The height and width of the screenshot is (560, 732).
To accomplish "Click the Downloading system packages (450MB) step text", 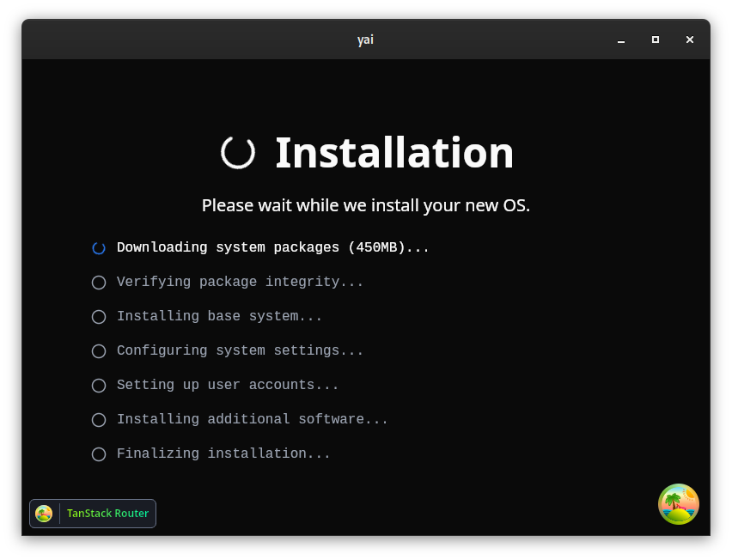I will pos(273,247).
